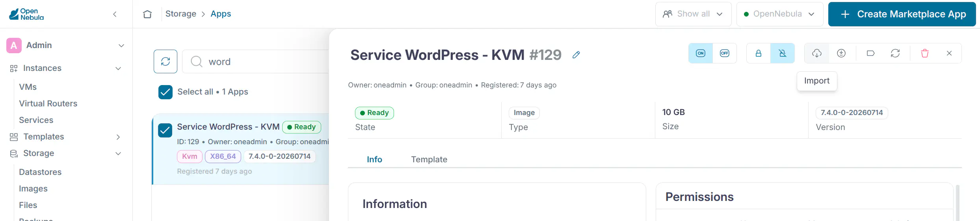Open the OpenNebula zone dropdown
Viewport: 980px width, 221px height.
pos(780,14)
